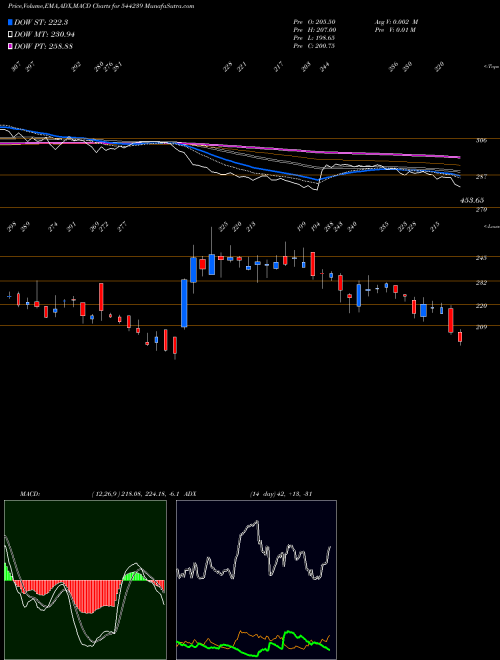Click the 209 candlestick axis label
The height and width of the screenshot is (660, 500).
coord(481,327)
